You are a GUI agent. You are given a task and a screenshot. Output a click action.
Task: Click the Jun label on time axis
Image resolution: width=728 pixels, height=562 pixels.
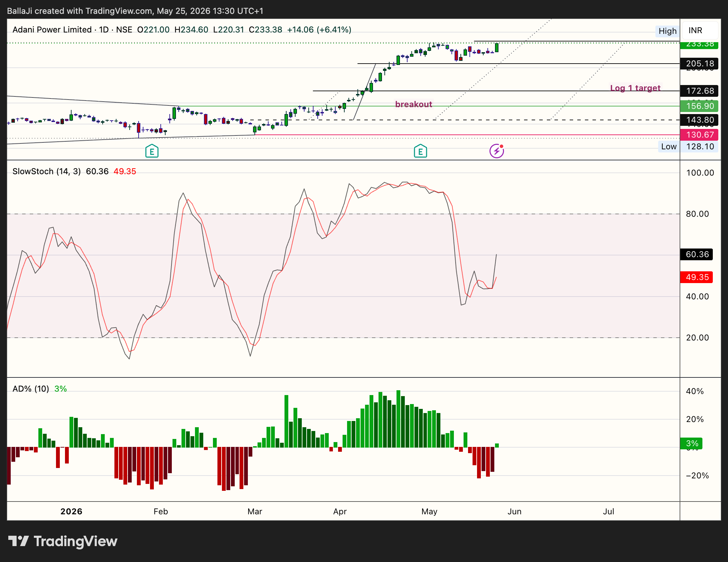coord(514,512)
